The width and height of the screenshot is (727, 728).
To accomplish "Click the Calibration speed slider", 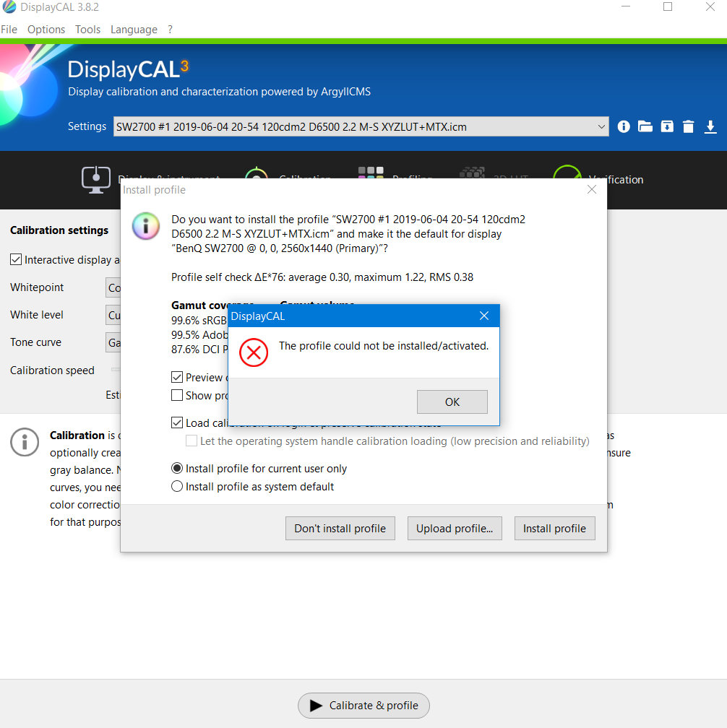I will click(x=116, y=370).
